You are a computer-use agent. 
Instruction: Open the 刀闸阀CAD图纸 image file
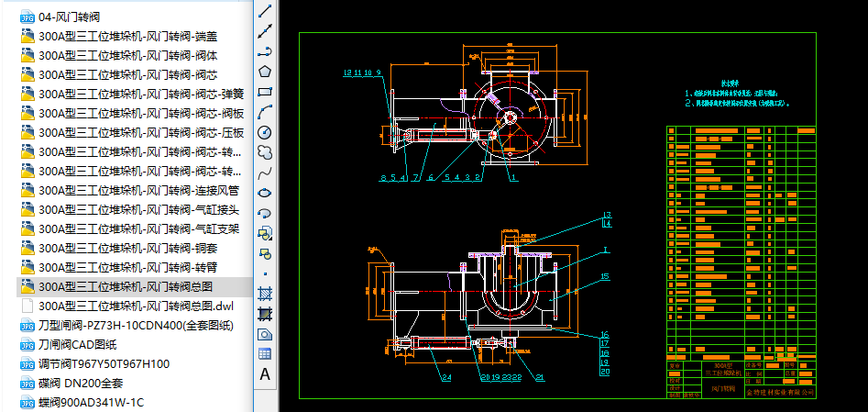[77, 344]
